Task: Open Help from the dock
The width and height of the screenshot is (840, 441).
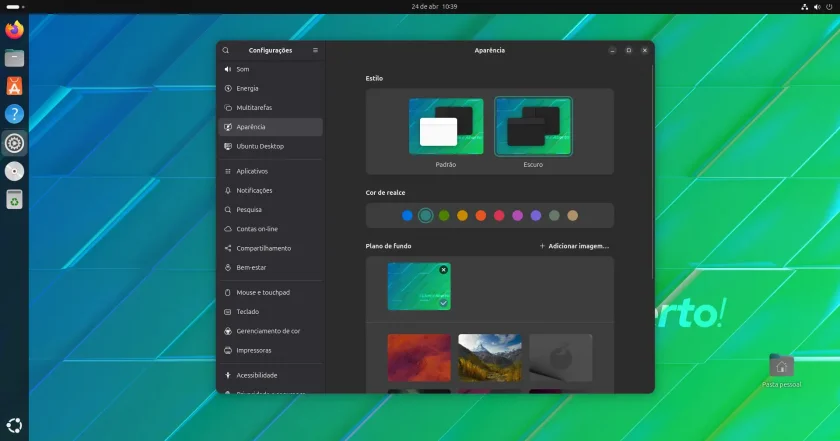Action: (x=14, y=114)
